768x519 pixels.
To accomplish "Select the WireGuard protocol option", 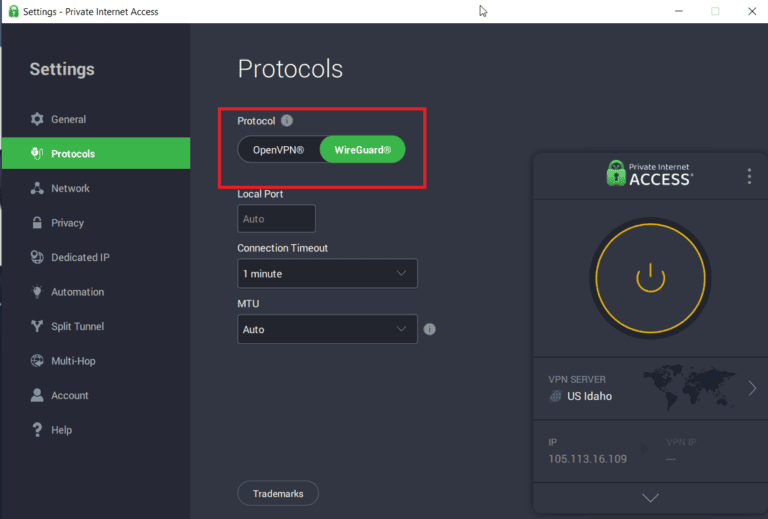I will (362, 150).
